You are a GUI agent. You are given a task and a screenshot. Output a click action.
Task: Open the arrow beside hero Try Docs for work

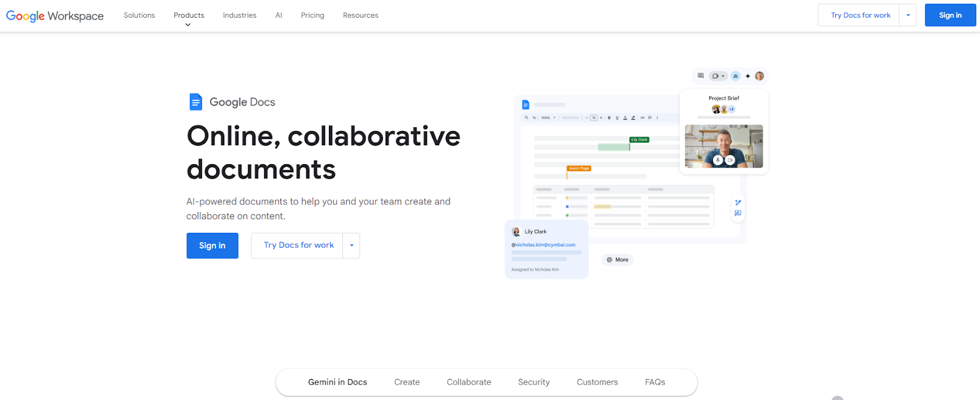(x=352, y=246)
